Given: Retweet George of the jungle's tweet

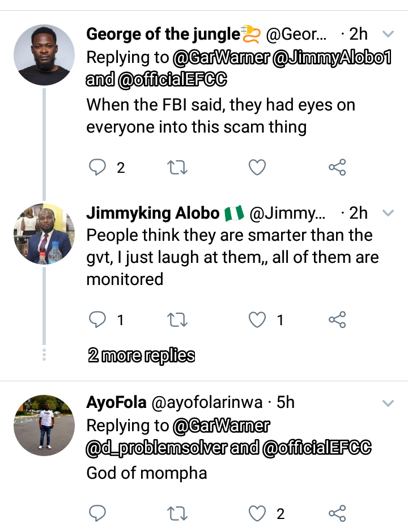Looking at the screenshot, I should (178, 167).
